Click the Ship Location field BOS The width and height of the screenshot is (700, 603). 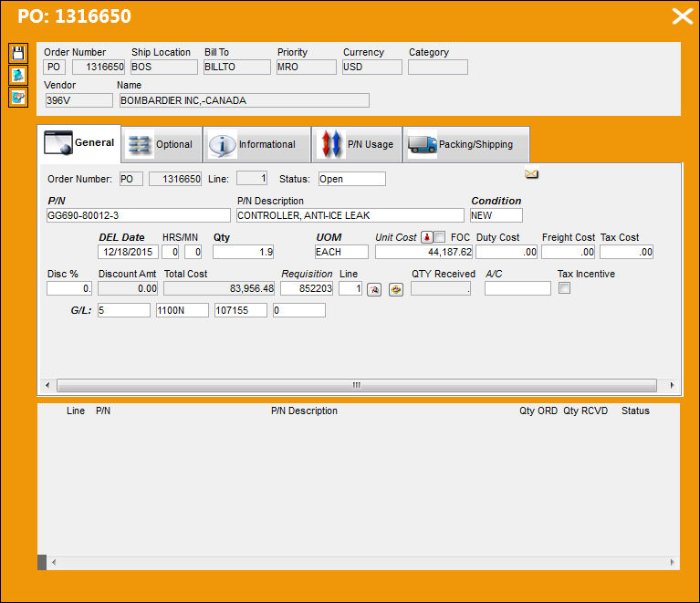click(x=164, y=67)
